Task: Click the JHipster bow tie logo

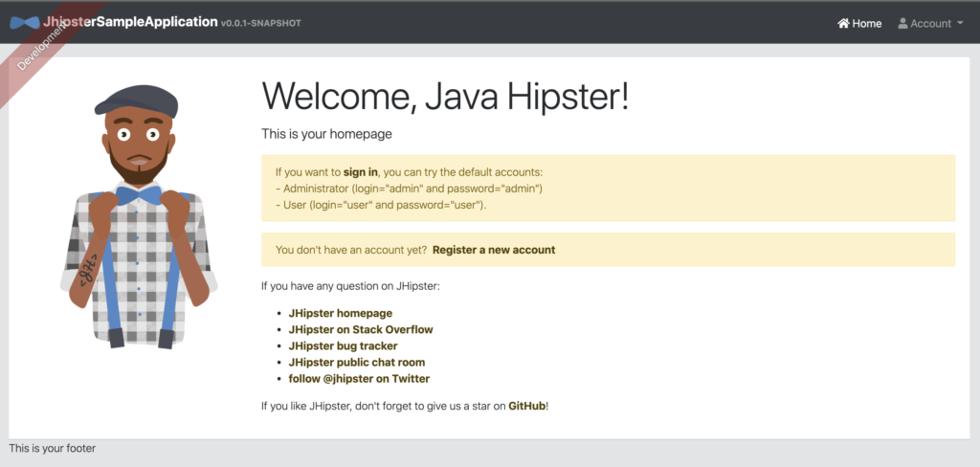Action: [25, 23]
